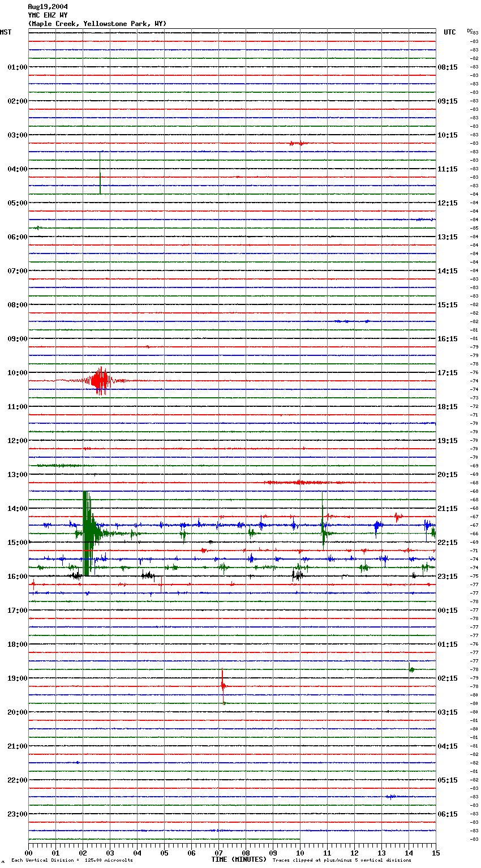Viewport: 481px width, 868px height.
Task: Select the 10:00 MST time label
Action: pos(17,373)
